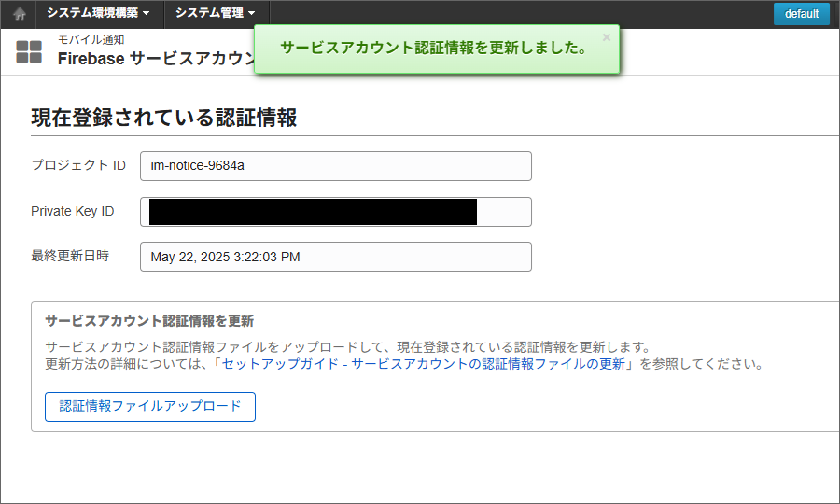The image size is (840, 504).
Task: Click the モバイル通知 category text above the title
Action: (91, 40)
